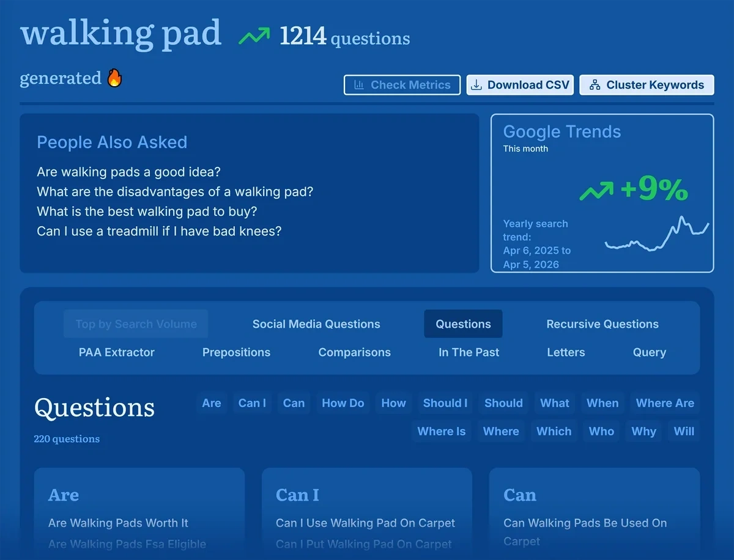734x560 pixels.
Task: Click the Cluster Keywords button
Action: [647, 84]
